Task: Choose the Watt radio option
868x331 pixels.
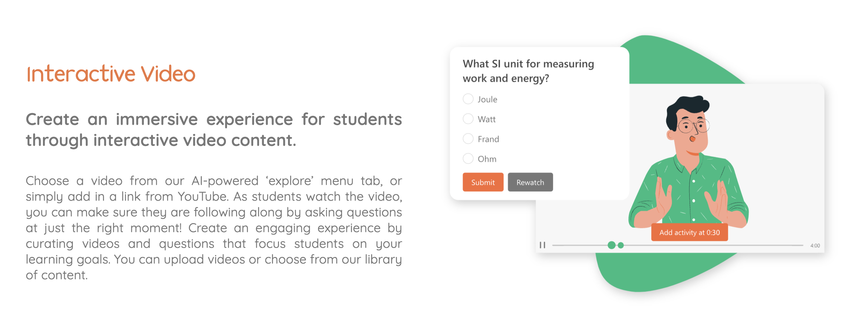Action: [468, 119]
